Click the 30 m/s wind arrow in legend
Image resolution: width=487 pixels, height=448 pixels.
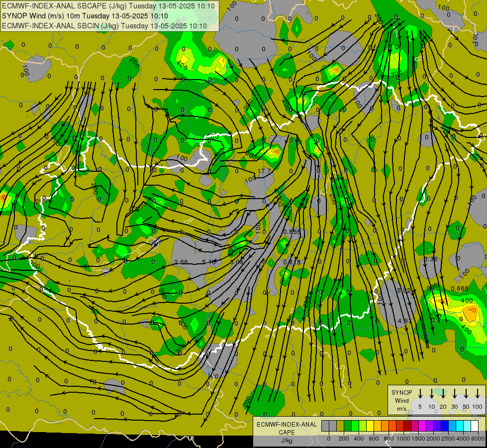tap(454, 394)
